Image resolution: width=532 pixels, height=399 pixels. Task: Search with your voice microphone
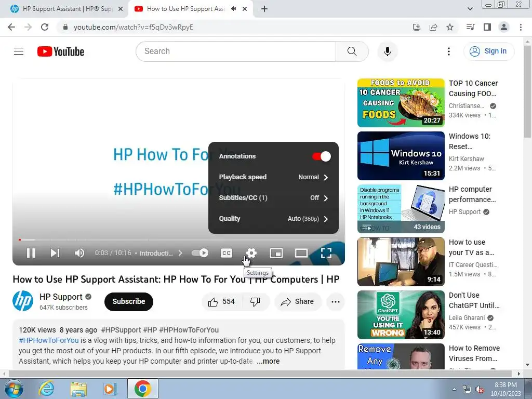[x=388, y=51]
